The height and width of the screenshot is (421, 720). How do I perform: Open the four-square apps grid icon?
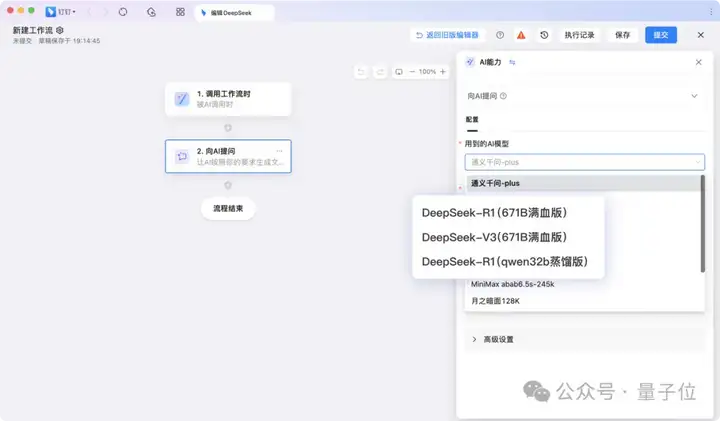(x=180, y=12)
